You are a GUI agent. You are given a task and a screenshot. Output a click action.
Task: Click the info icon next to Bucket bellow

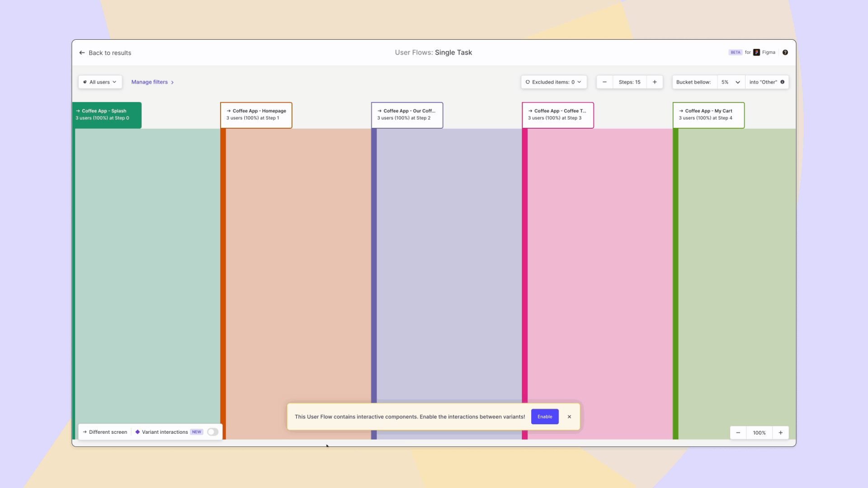click(x=782, y=82)
